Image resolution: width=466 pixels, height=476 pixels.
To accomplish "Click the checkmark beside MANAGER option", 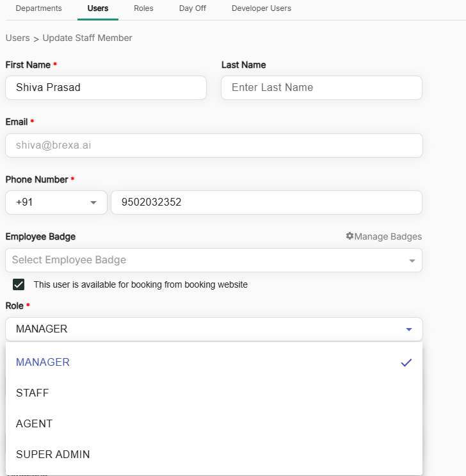I will point(406,363).
